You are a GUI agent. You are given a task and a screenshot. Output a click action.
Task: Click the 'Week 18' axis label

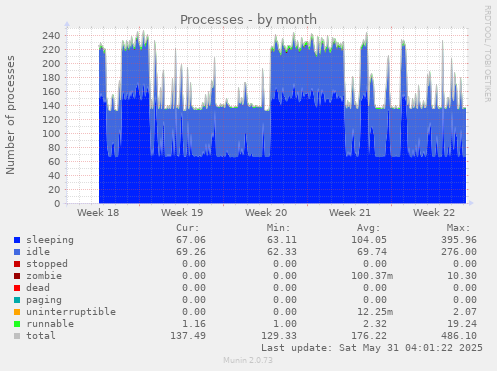pyautogui.click(x=98, y=213)
